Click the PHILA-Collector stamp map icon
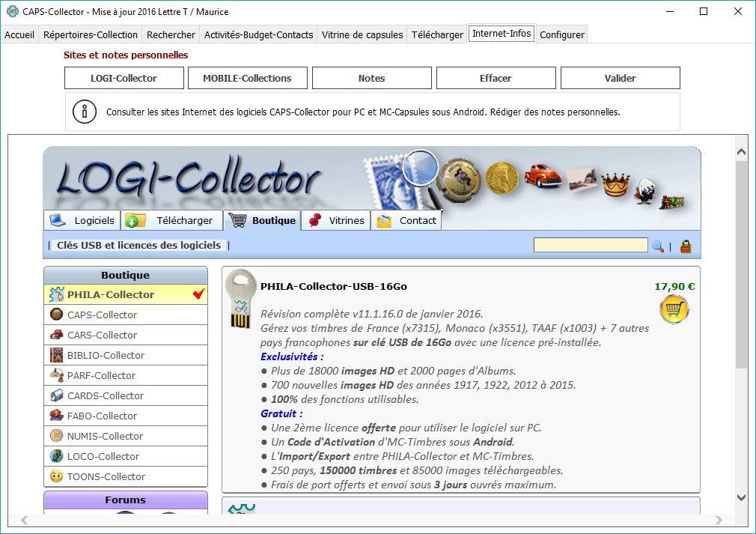The image size is (756, 534). (x=56, y=294)
